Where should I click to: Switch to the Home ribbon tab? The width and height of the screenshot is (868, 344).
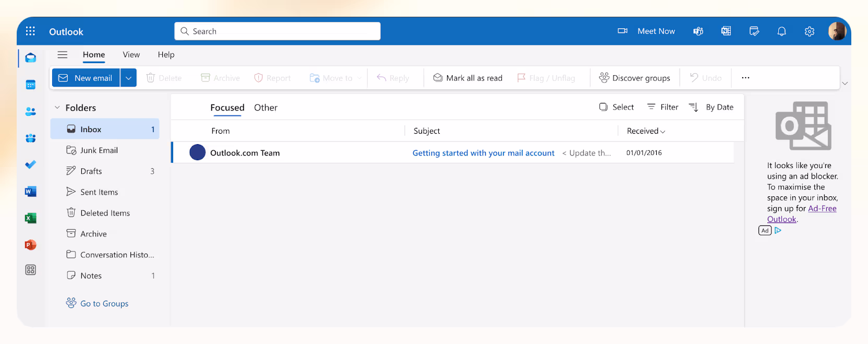coord(94,55)
